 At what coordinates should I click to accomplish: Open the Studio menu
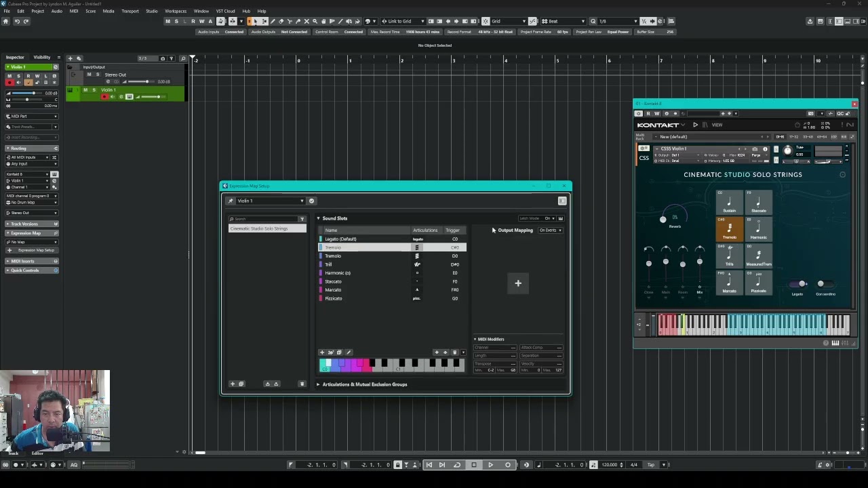pyautogui.click(x=152, y=11)
